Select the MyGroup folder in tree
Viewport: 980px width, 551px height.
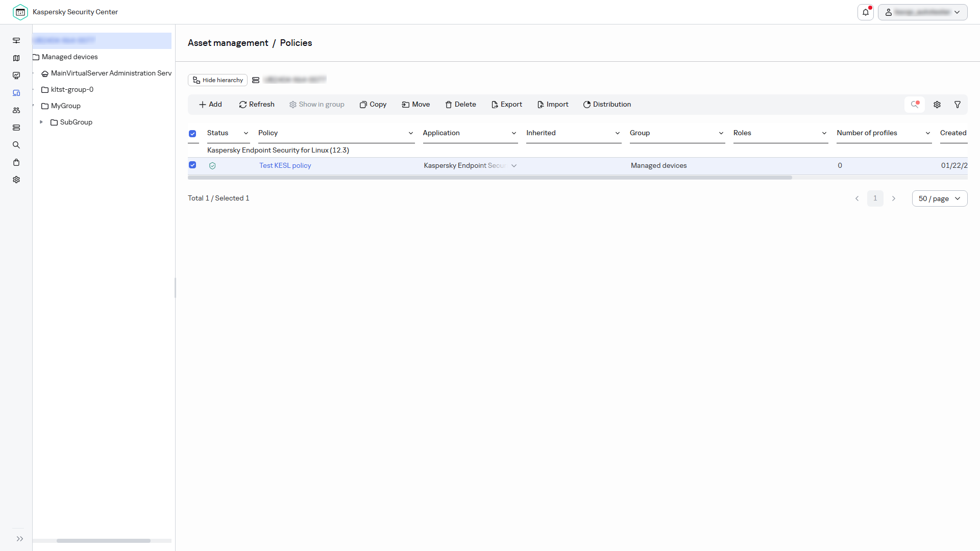point(65,106)
